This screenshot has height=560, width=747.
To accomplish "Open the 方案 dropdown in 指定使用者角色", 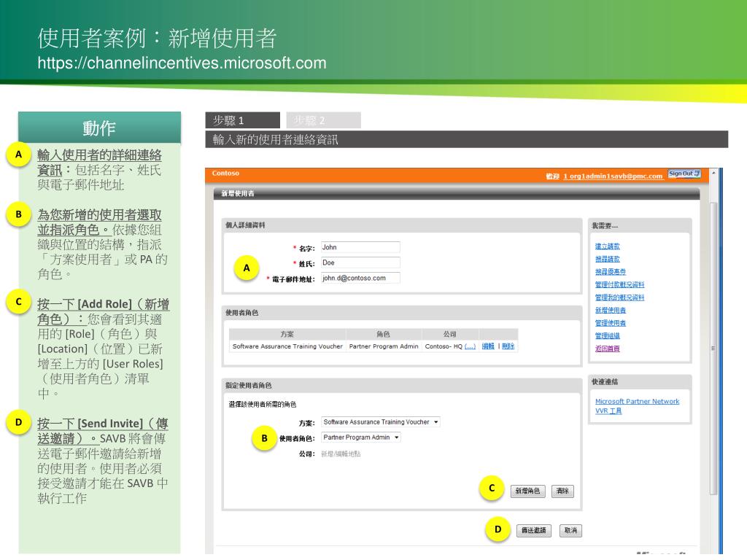I will (x=380, y=422).
